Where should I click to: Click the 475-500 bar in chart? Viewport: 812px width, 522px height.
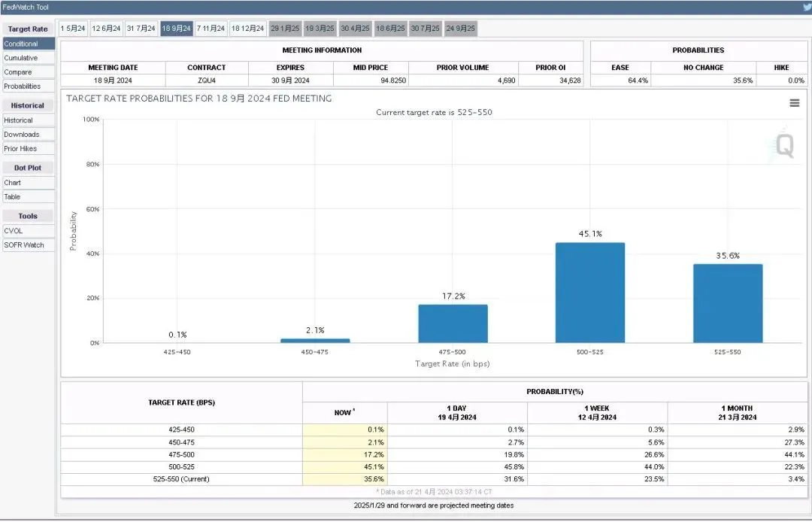[x=453, y=323]
